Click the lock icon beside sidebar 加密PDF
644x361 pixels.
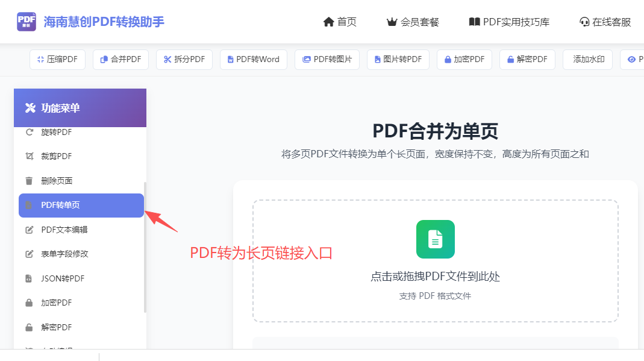point(29,303)
